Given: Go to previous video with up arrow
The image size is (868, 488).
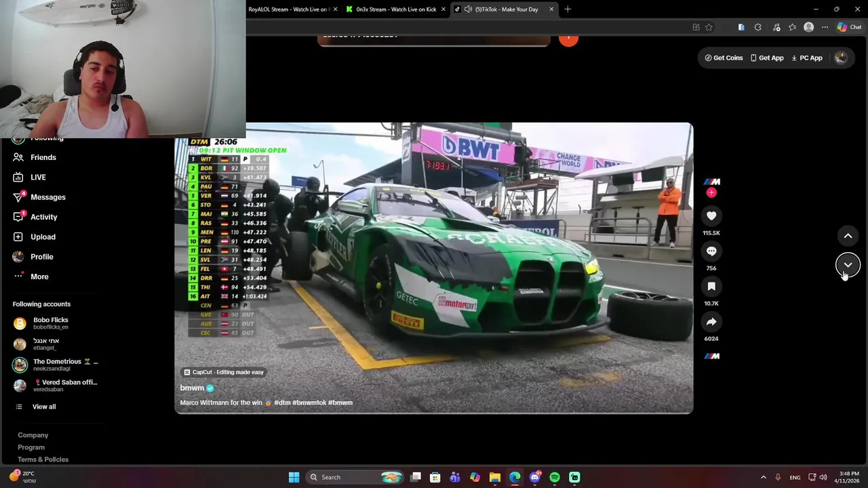Looking at the screenshot, I should (848, 236).
